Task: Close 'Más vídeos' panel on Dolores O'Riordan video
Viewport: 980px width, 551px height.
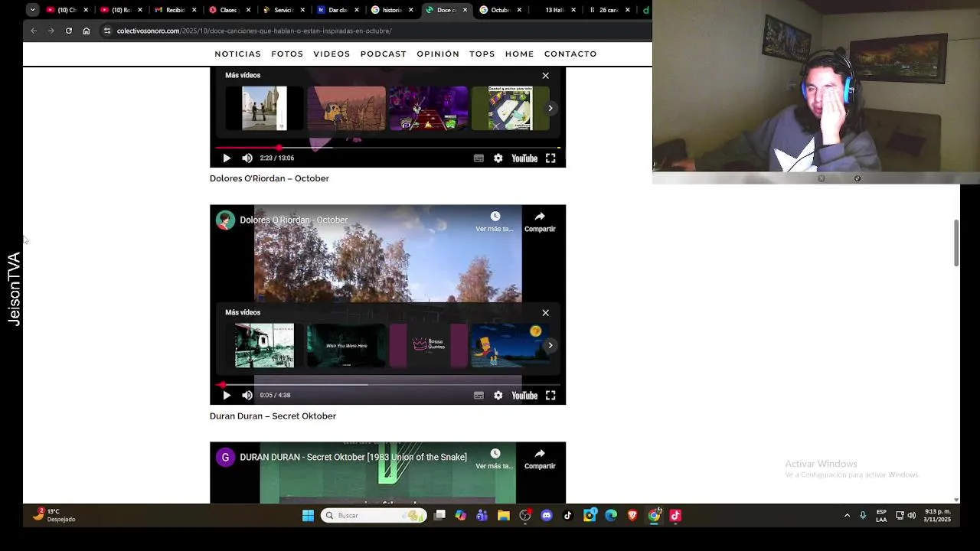Action: 545,313
